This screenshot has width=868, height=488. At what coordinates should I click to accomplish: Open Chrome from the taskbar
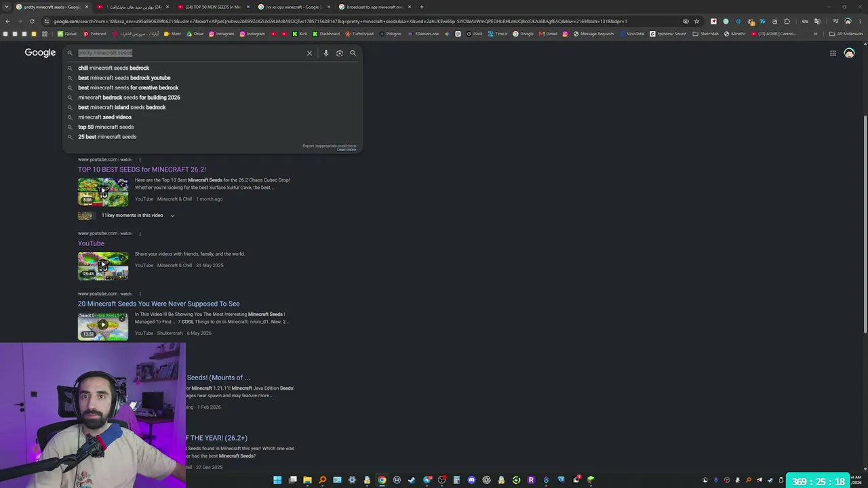(x=382, y=480)
